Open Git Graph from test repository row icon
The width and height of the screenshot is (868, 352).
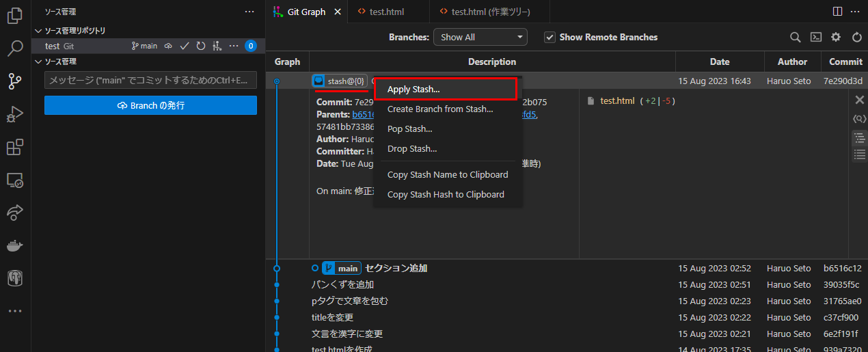217,46
